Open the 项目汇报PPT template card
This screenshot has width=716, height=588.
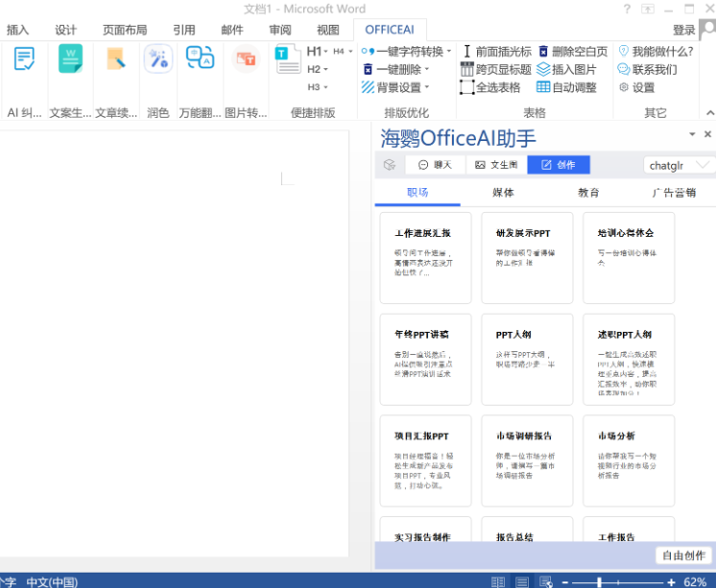point(425,460)
